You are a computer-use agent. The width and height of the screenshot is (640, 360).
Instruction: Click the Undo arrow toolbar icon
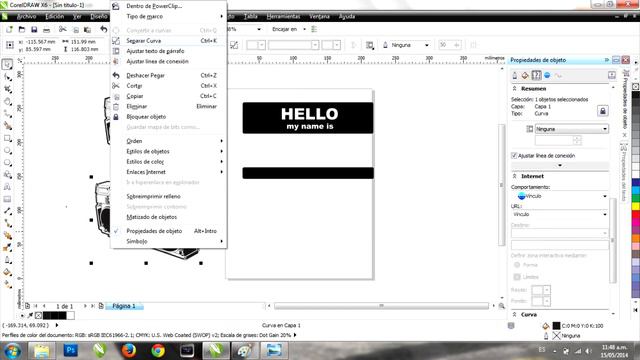tap(104, 29)
